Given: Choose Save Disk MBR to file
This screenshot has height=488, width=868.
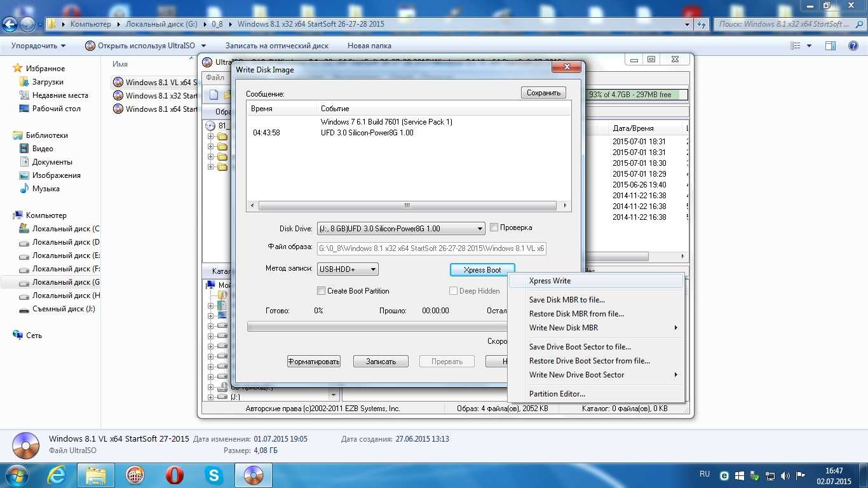Looking at the screenshot, I should (x=597, y=300).
